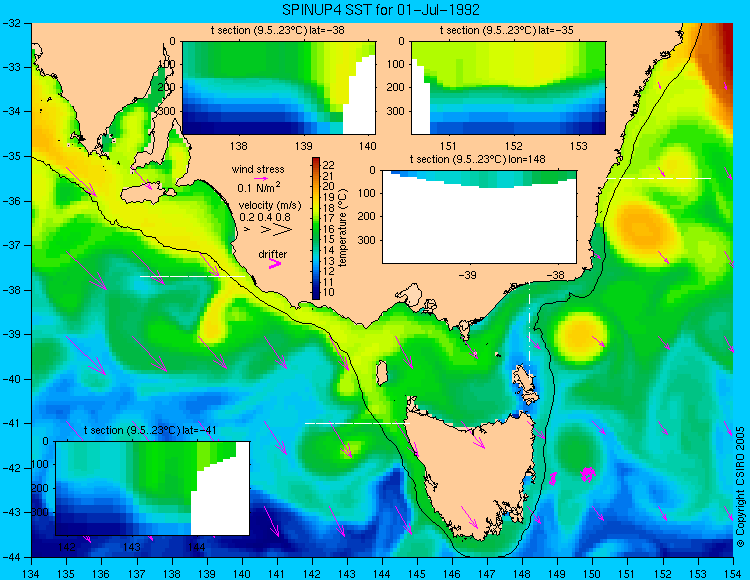Click the '22' value on the temperature colorbar

328,165
